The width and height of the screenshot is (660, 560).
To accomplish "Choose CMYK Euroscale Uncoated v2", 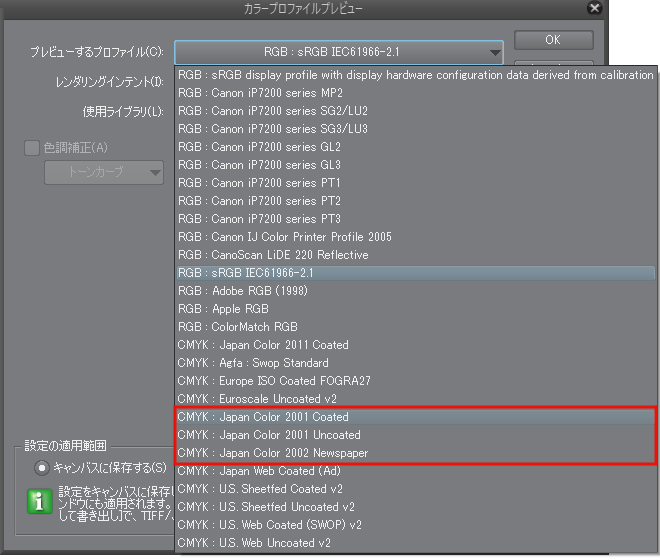I will point(415,399).
